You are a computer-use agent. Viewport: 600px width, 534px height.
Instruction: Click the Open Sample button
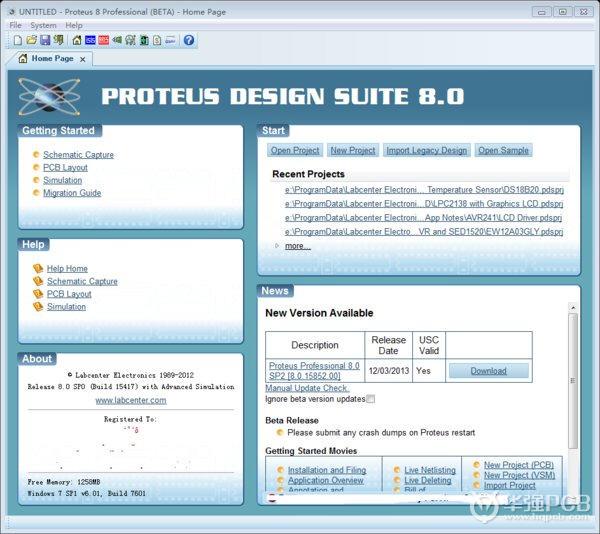pos(503,151)
